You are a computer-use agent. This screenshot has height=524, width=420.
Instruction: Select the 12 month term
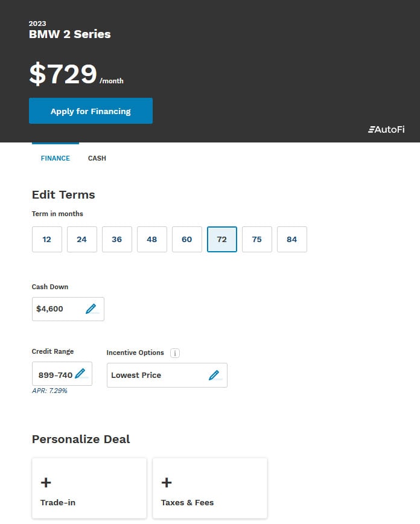click(x=47, y=239)
